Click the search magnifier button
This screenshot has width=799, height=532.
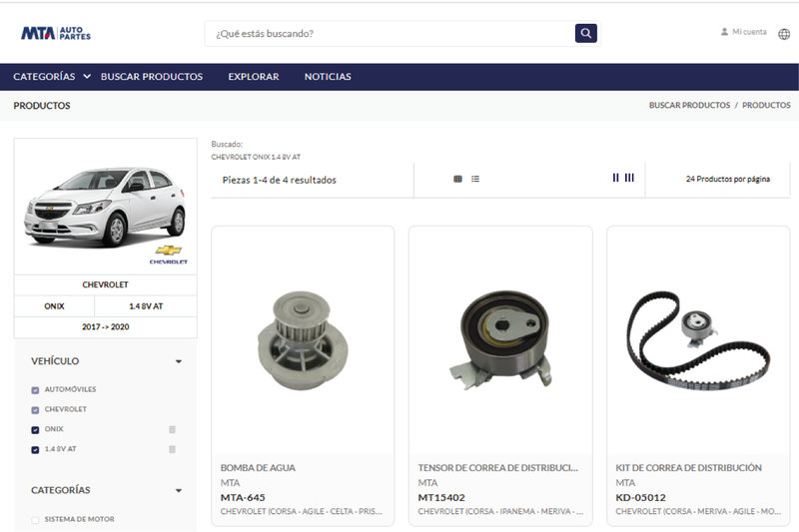tap(585, 33)
